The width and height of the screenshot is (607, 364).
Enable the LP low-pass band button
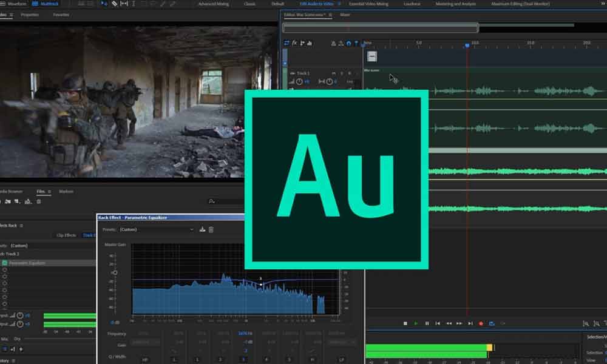coord(334,360)
